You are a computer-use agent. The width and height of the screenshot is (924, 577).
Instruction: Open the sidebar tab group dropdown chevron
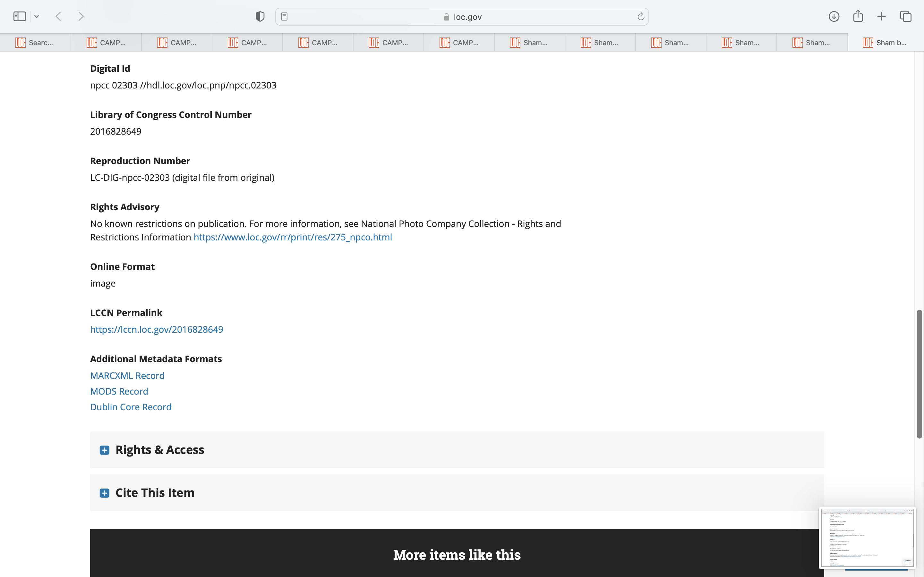pyautogui.click(x=37, y=16)
